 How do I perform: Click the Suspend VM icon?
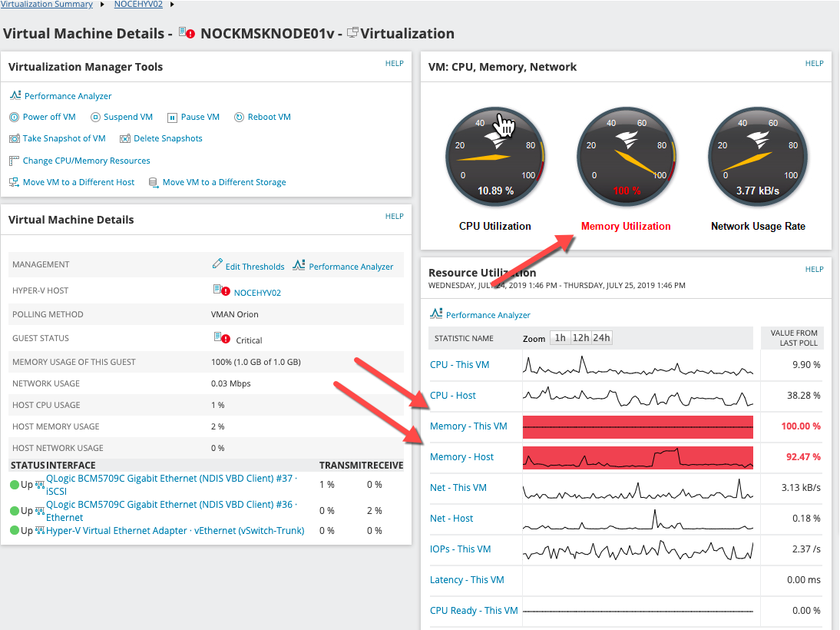click(x=95, y=117)
